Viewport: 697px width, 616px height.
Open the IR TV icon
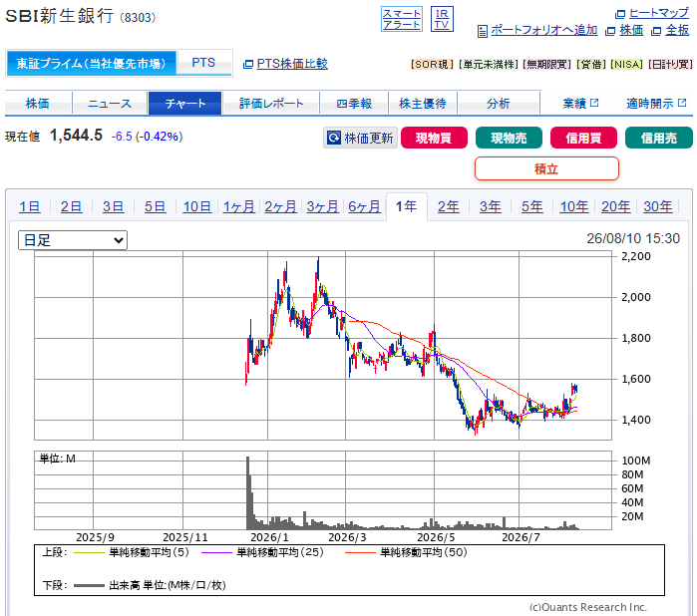pyautogui.click(x=442, y=19)
